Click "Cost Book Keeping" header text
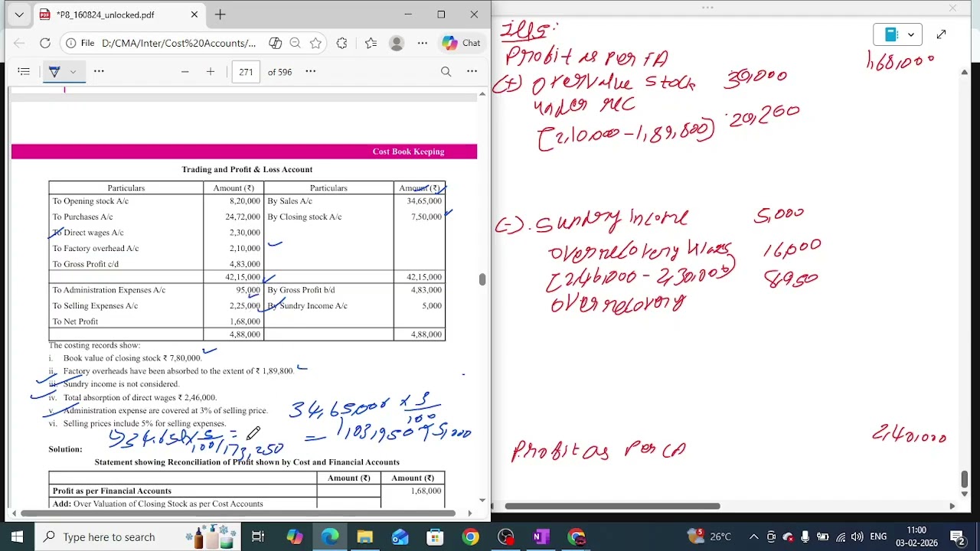This screenshot has width=980, height=551. click(408, 152)
